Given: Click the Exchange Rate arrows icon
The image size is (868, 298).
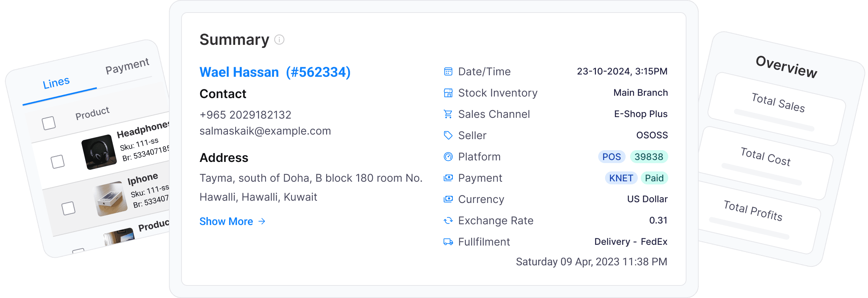Looking at the screenshot, I should coord(448,220).
